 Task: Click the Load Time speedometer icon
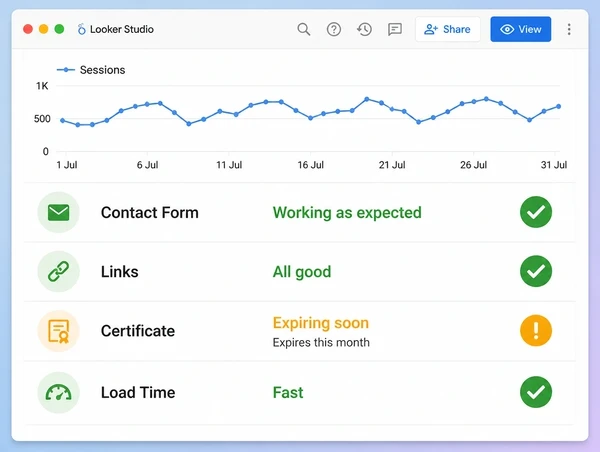coord(58,392)
